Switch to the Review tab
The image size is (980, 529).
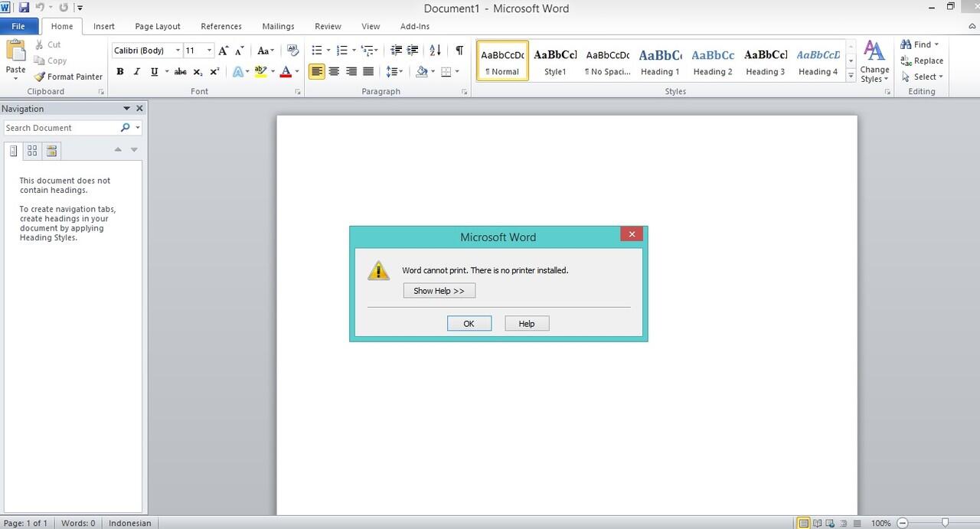[x=328, y=26]
